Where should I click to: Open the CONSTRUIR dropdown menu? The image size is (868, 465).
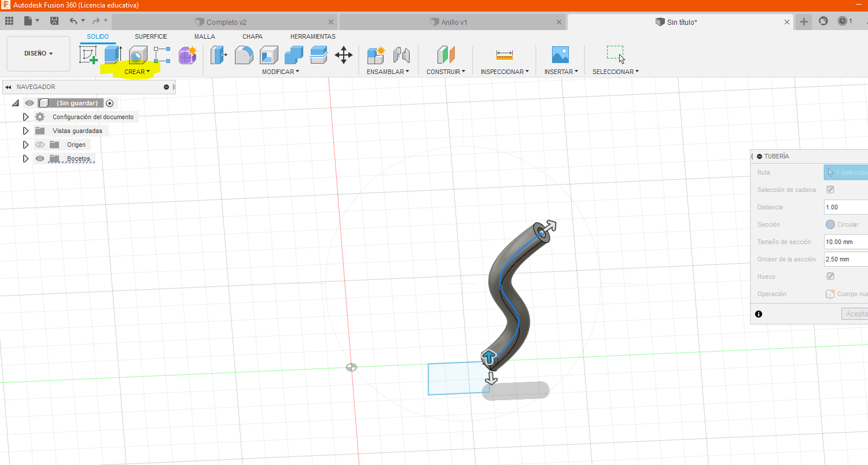tap(446, 72)
